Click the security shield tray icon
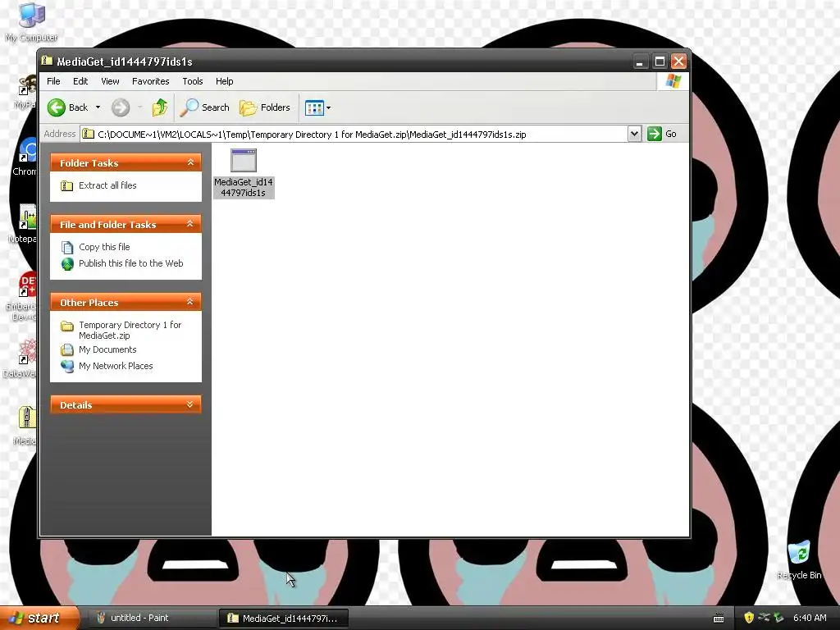 point(749,618)
